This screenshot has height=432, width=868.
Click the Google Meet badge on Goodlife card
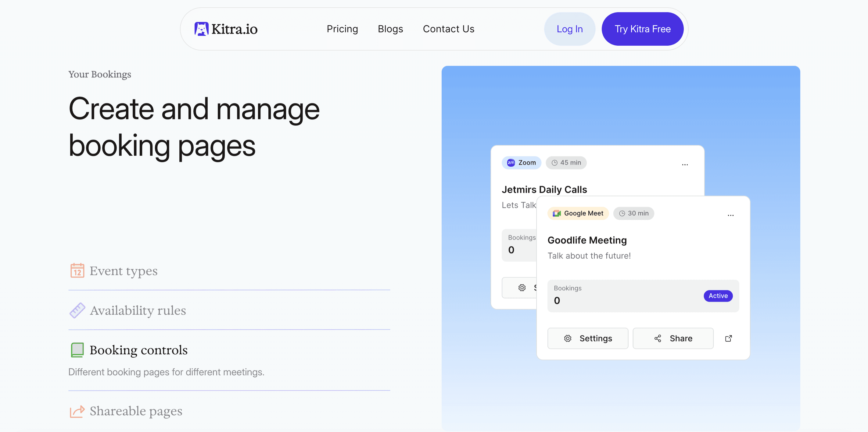click(578, 213)
